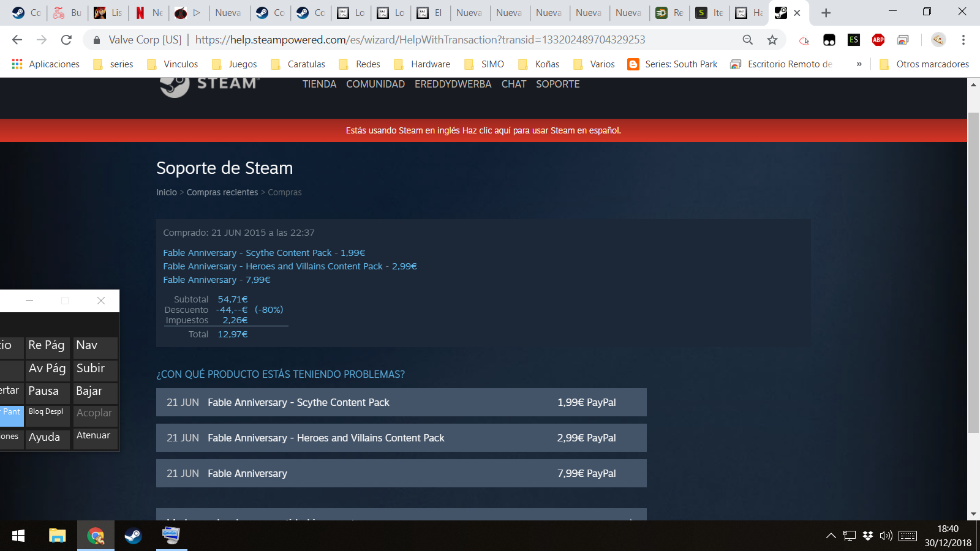This screenshot has width=980, height=551.
Task: Show hidden system tray icons
Action: click(x=831, y=536)
